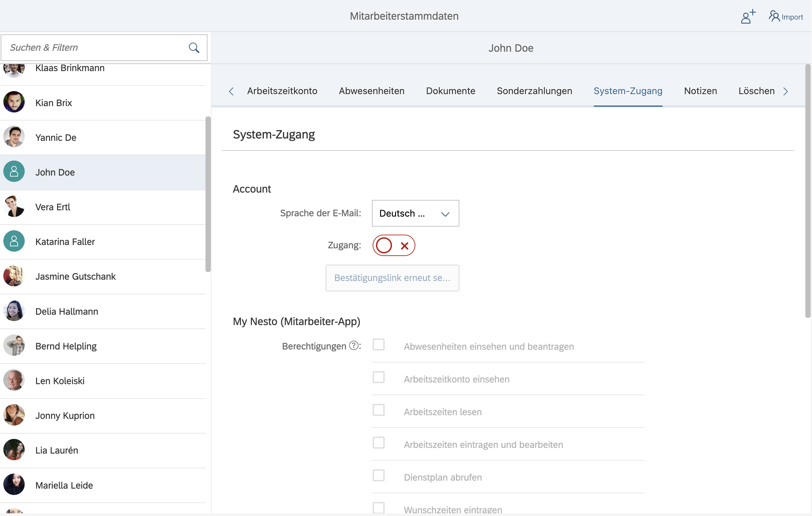Click 'Bestätigungslink erneut senden' button
Image resolution: width=812 pixels, height=516 pixels.
tap(392, 278)
